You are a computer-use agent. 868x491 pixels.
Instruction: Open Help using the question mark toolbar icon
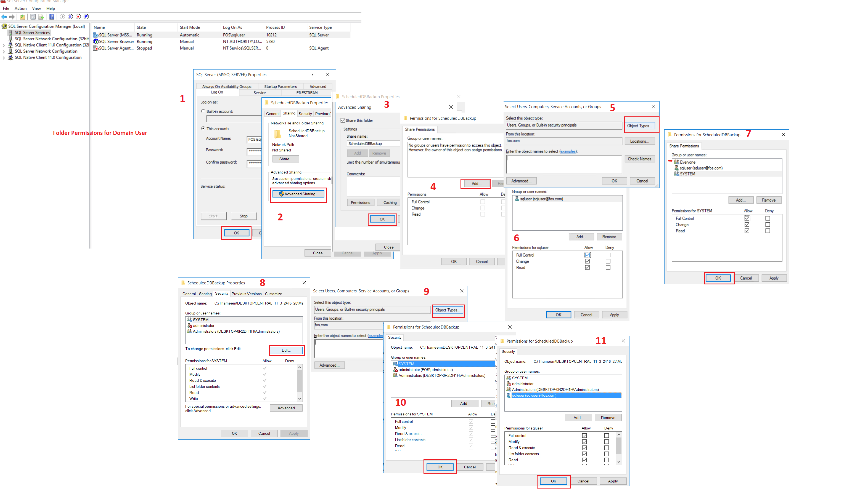tap(52, 17)
